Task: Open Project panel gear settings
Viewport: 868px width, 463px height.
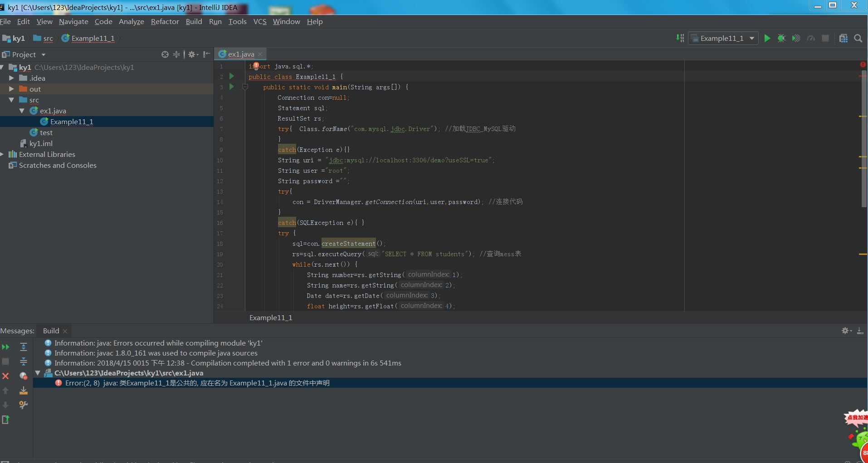Action: (193, 54)
